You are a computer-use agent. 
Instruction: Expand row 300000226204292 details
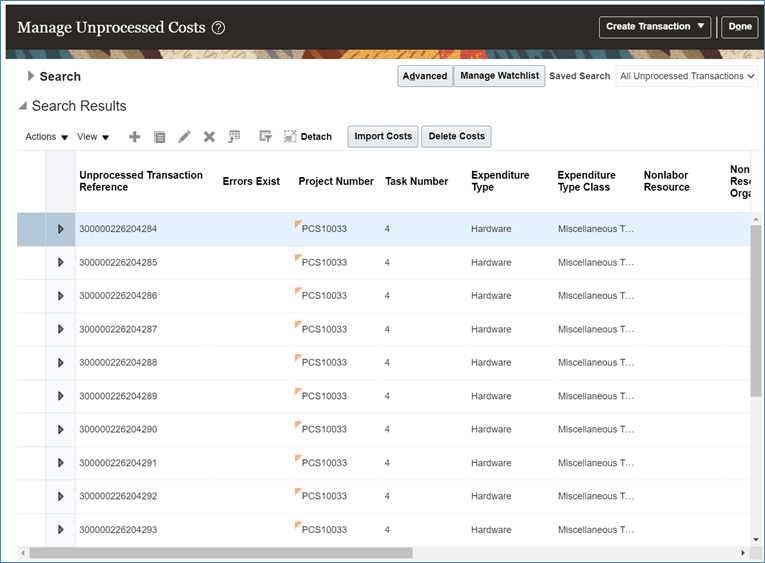coord(60,496)
